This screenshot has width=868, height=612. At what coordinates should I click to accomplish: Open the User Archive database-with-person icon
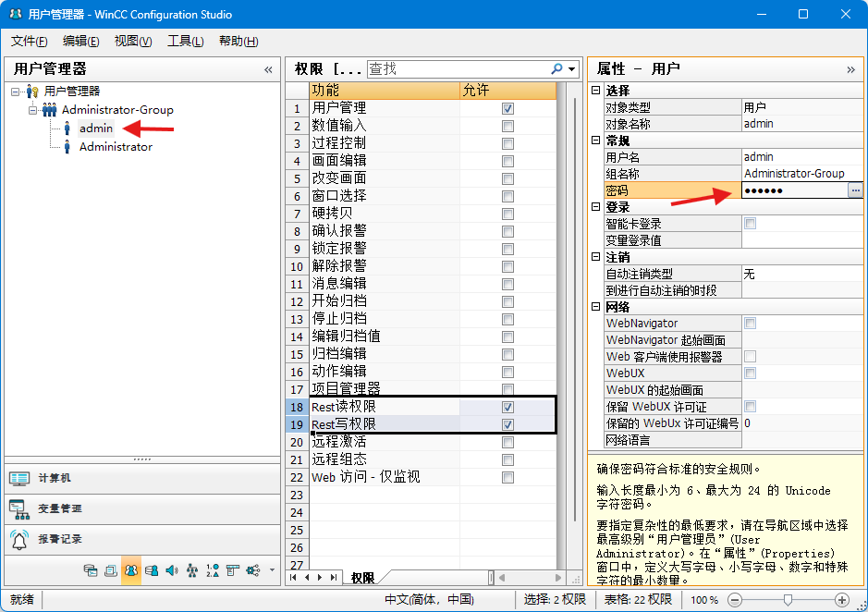click(x=151, y=570)
